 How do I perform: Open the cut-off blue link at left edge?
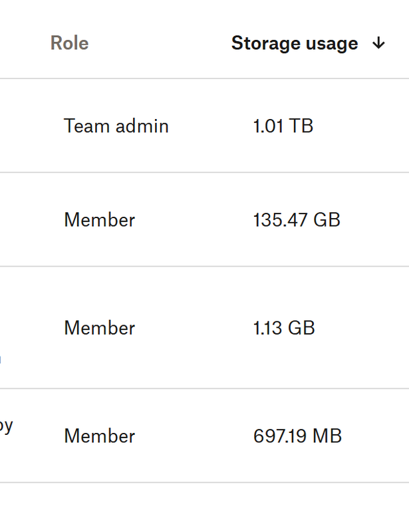pos(1,359)
